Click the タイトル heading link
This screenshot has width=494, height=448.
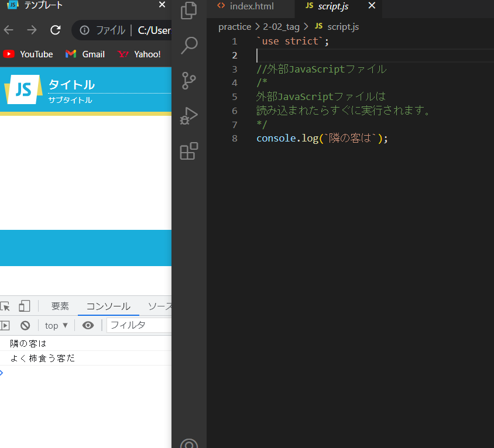point(71,85)
